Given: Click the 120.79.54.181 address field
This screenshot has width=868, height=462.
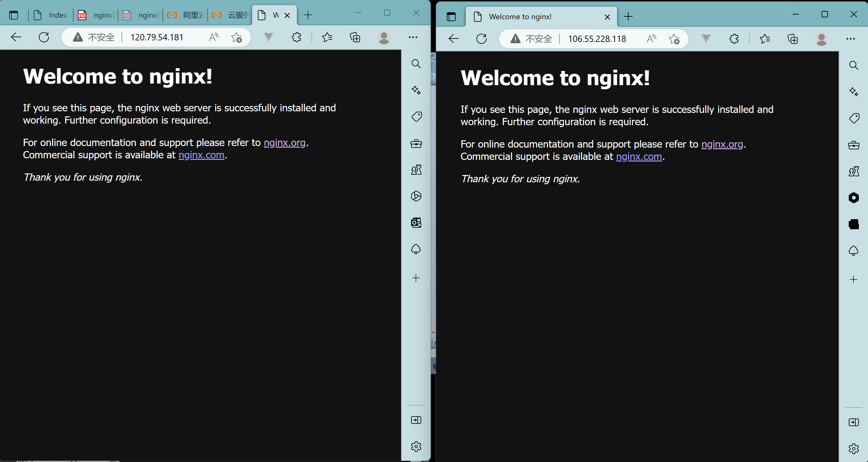Looking at the screenshot, I should coord(157,37).
